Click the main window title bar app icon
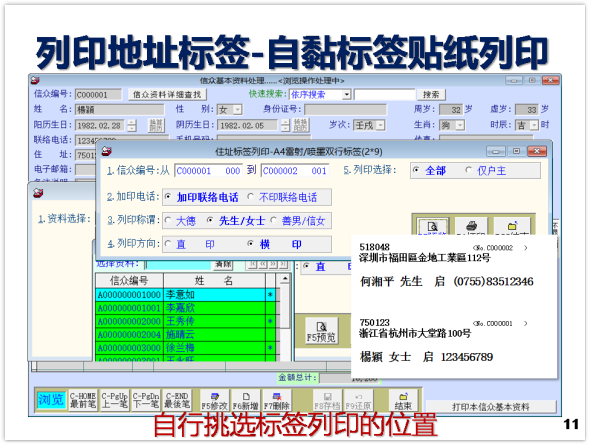 35,80
